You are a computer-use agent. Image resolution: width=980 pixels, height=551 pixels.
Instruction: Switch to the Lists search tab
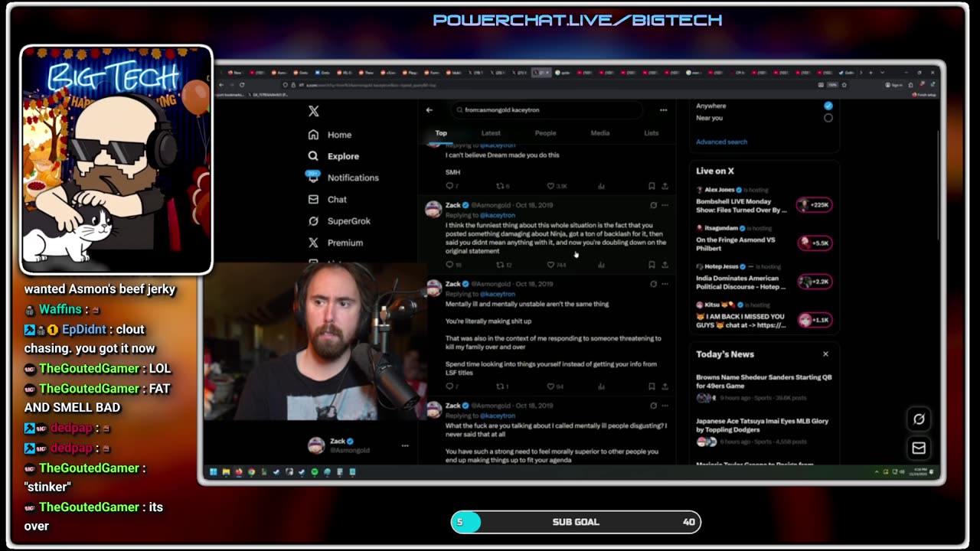pos(651,133)
